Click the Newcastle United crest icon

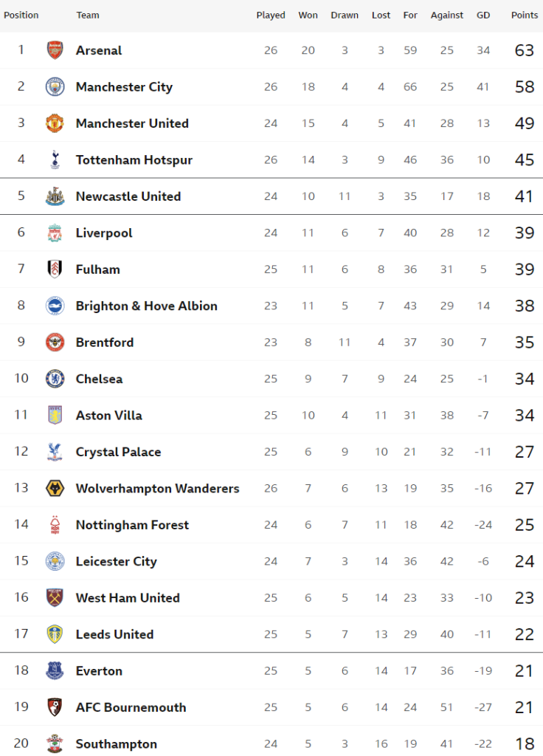click(x=55, y=196)
